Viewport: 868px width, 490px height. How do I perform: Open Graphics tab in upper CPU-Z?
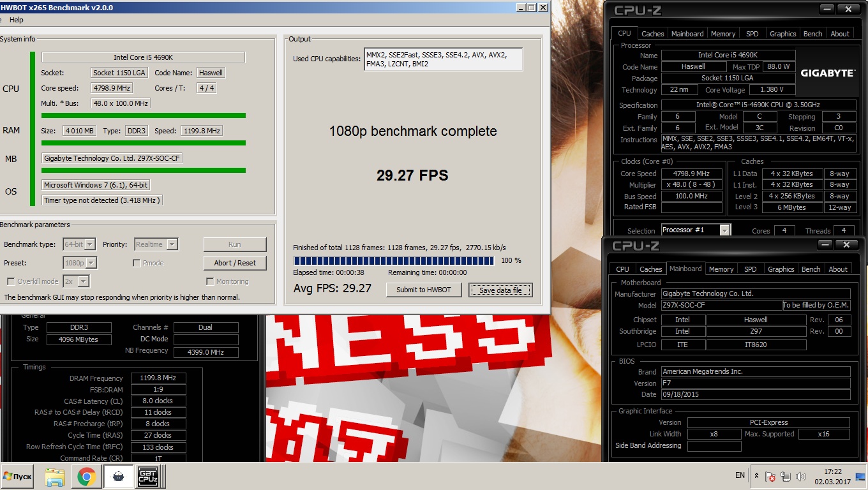coord(782,34)
